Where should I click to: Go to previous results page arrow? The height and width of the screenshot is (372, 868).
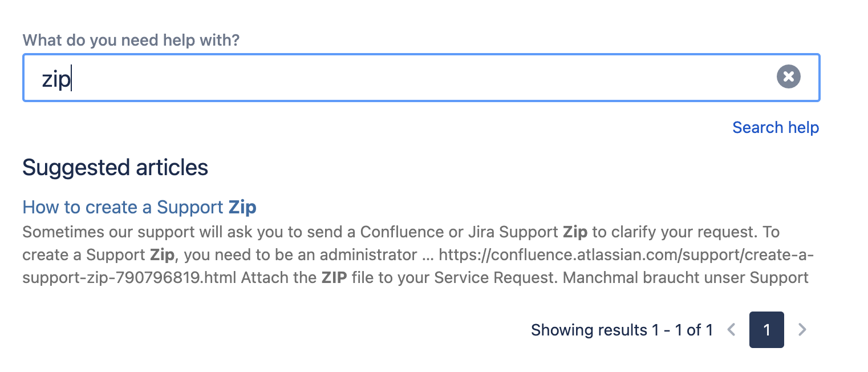point(732,330)
